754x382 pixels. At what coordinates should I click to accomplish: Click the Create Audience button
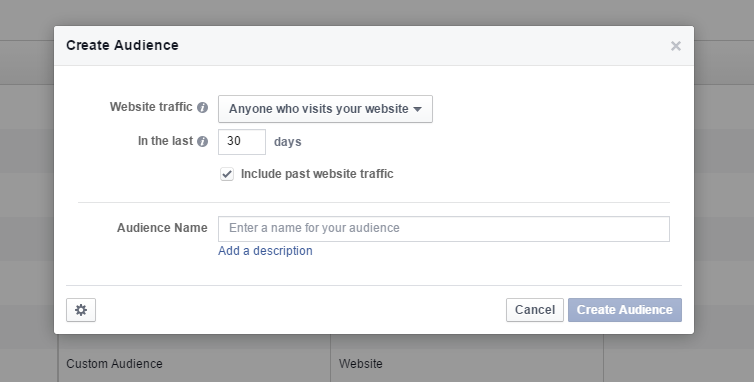[x=625, y=310]
